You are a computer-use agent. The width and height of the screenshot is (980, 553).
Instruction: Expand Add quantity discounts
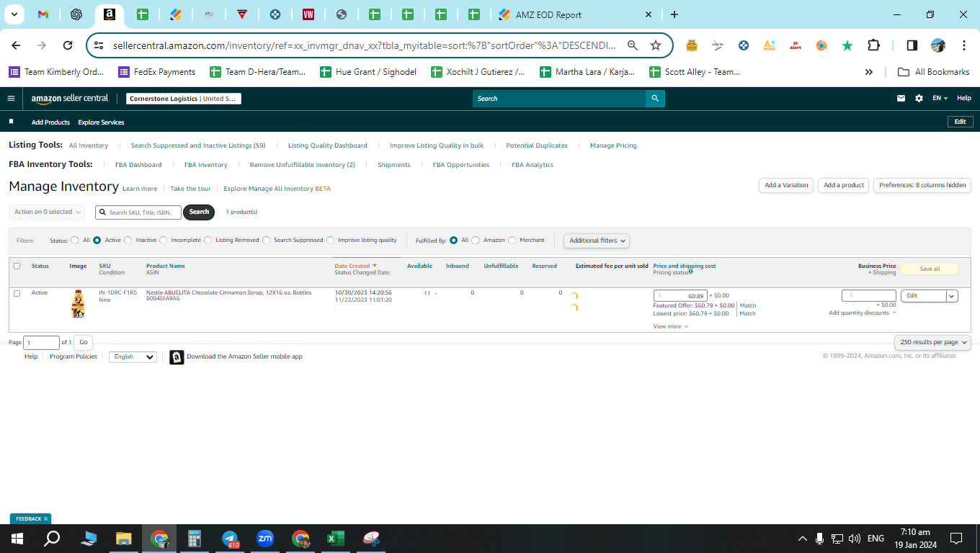[x=863, y=313]
